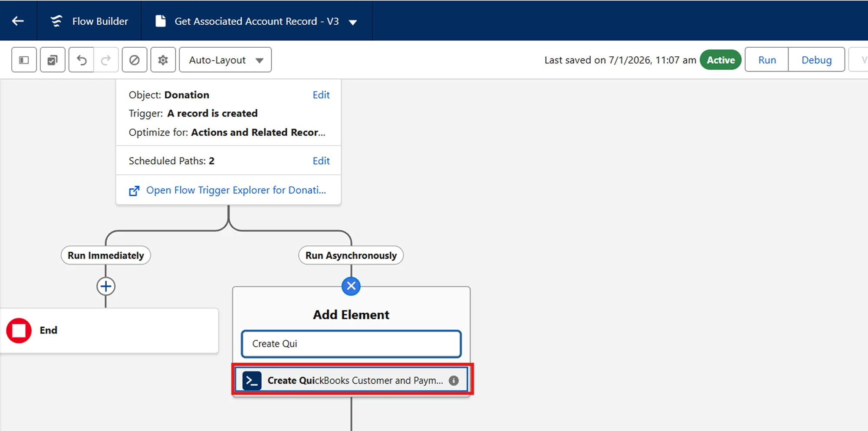Click the select multiple elements icon
This screenshot has height=431, width=868.
click(53, 59)
